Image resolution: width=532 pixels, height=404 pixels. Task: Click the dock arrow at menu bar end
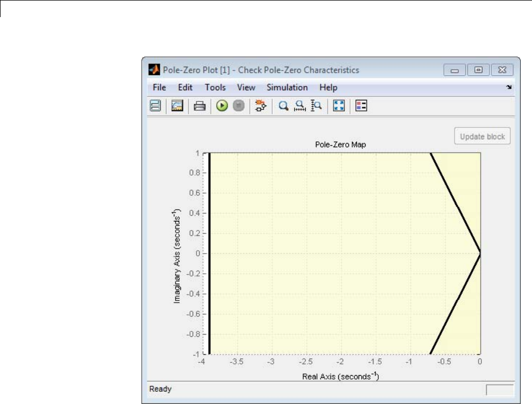pyautogui.click(x=509, y=87)
